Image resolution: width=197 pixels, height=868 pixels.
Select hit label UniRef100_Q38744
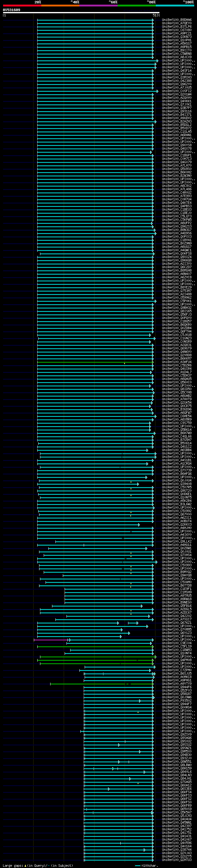click(x=176, y=850)
